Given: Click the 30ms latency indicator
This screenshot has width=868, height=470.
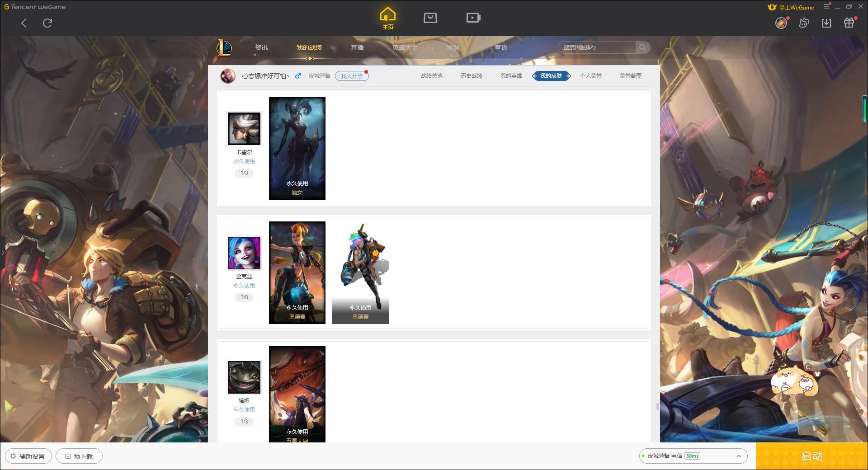Looking at the screenshot, I should 692,456.
